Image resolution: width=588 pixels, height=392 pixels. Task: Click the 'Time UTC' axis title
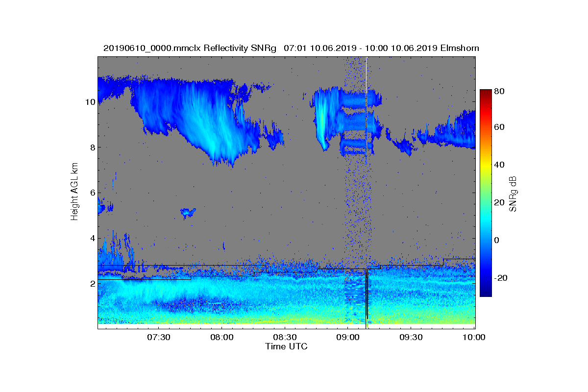point(287,346)
